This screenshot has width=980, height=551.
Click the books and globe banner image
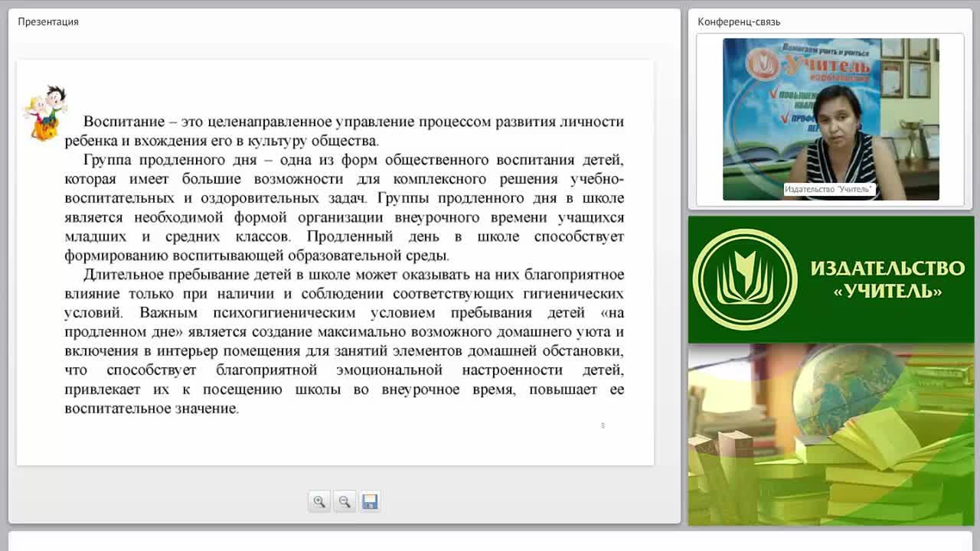[x=831, y=434]
